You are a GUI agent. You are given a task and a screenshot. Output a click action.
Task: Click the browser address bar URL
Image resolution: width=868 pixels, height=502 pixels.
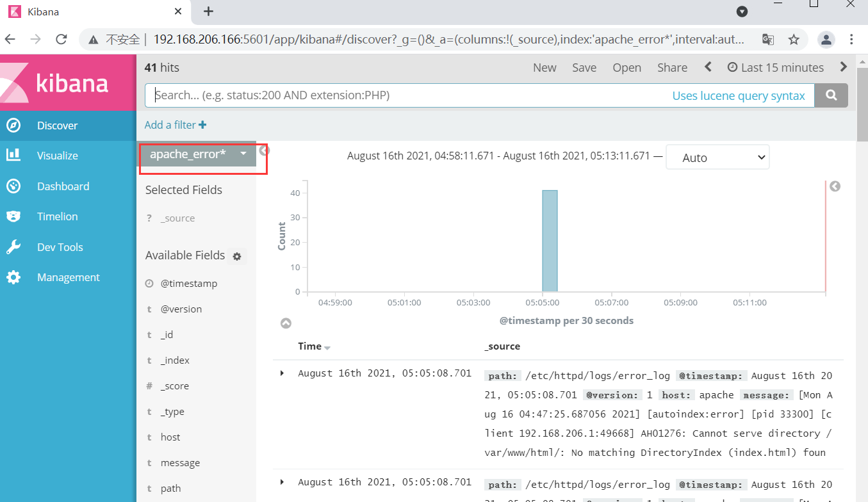448,40
